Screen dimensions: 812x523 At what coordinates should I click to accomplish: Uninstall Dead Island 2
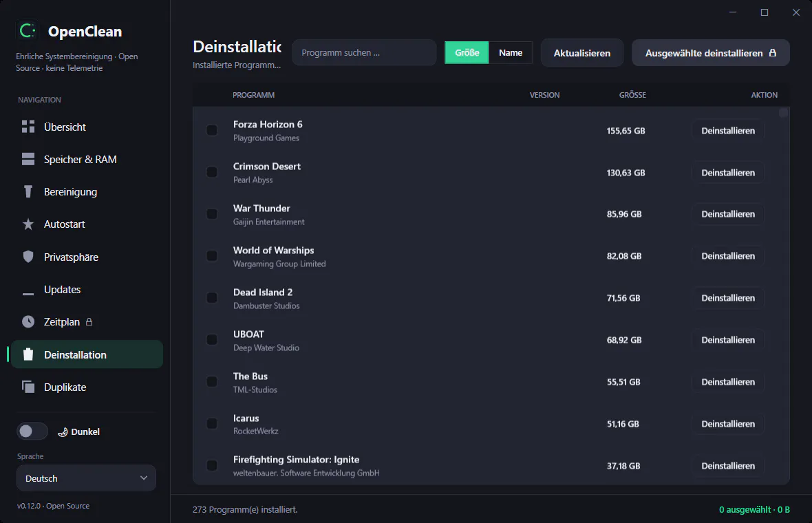pos(728,298)
